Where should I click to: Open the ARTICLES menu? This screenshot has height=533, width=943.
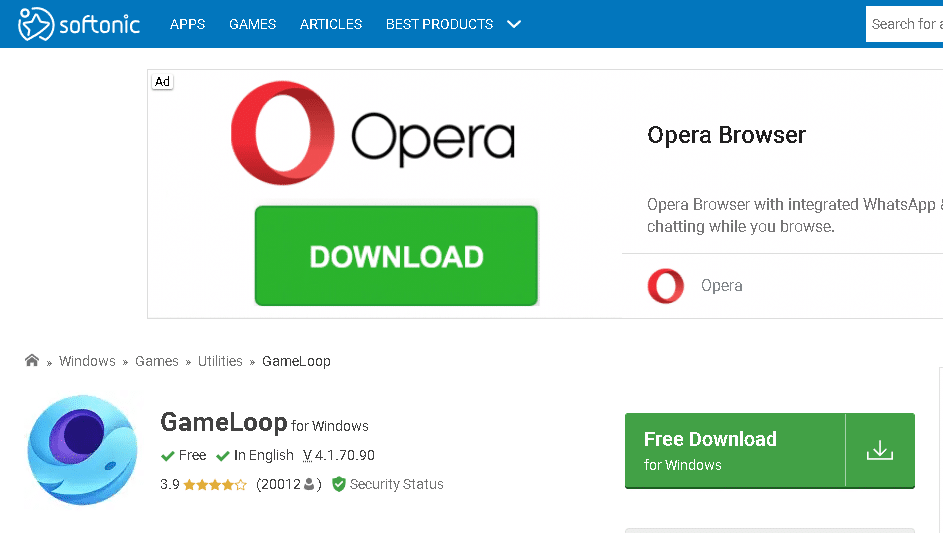coord(331,24)
